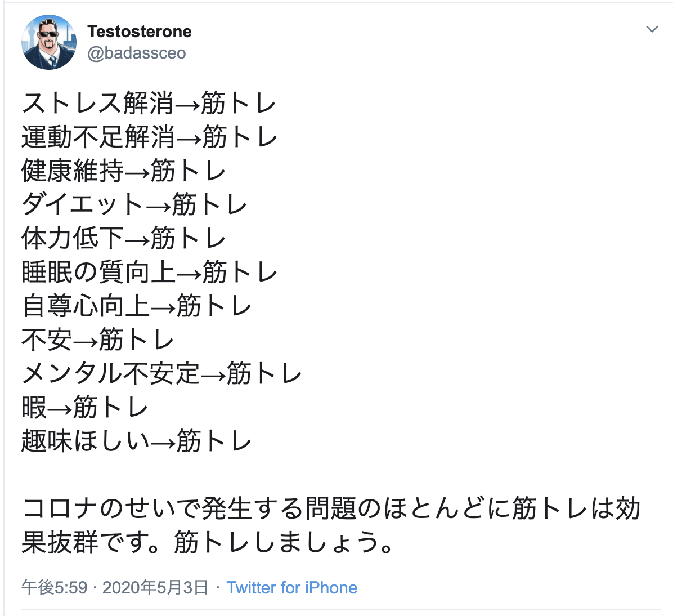This screenshot has width=673, height=616.
Task: Click the 体力低下→筋トレ text line
Action: 124,238
